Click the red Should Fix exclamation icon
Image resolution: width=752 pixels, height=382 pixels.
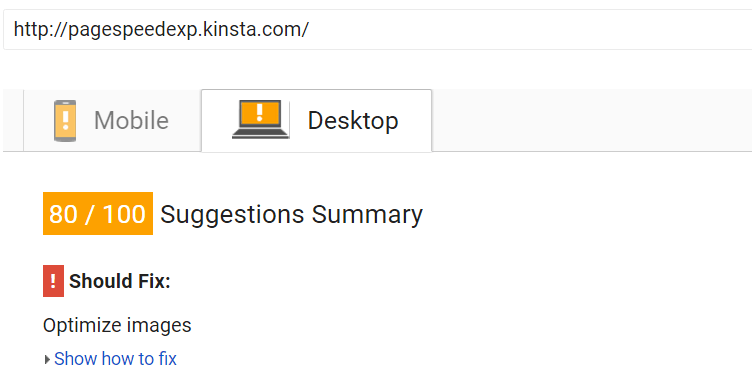(x=53, y=281)
